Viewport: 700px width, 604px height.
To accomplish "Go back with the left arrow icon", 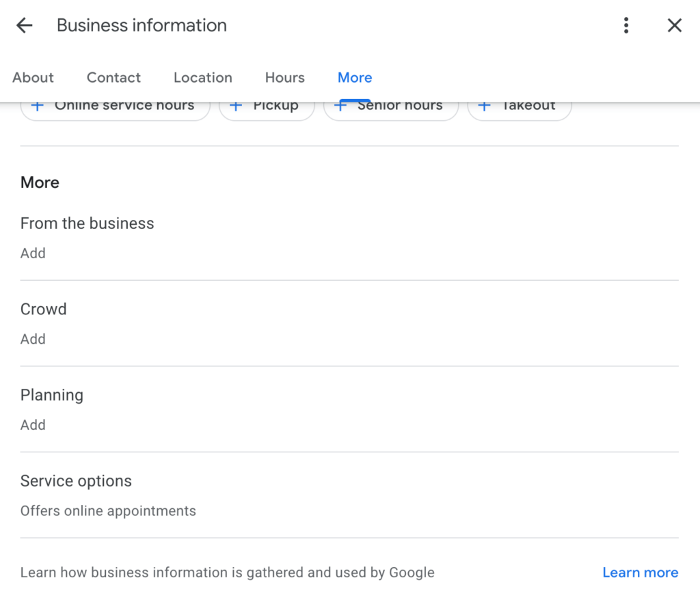I will click(25, 25).
